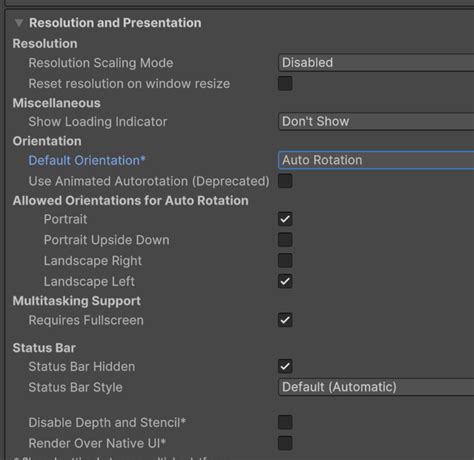Click the Status Bar Hidden label
Screen dimensions: 474x460
pos(82,367)
